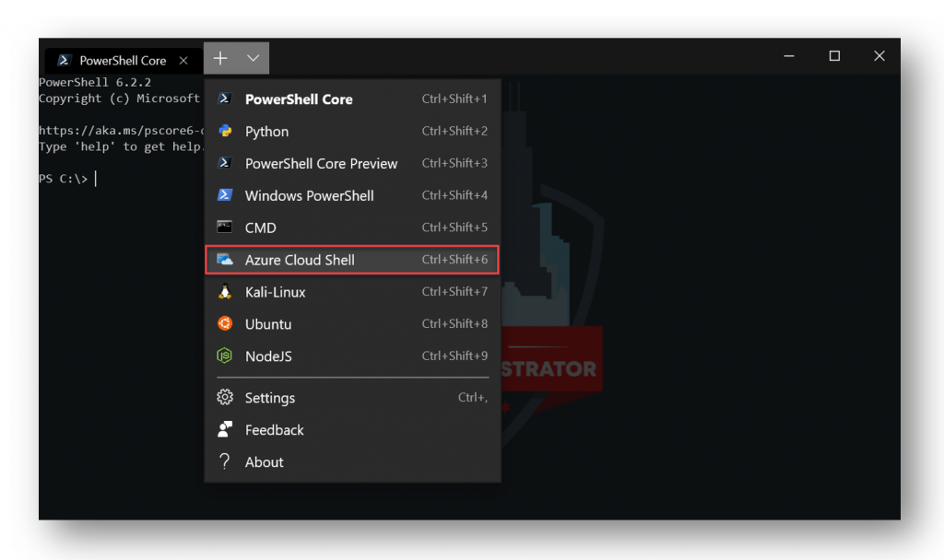Click the PowerShell Core icon in the dropdown menu
The image size is (944, 560).
click(x=225, y=99)
